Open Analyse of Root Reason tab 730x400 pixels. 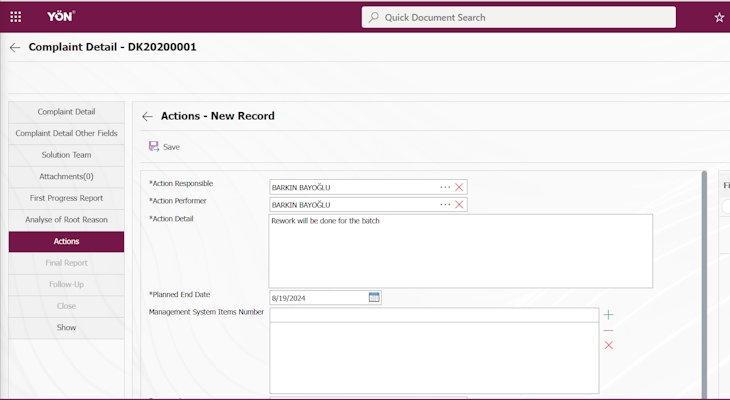[x=67, y=220]
